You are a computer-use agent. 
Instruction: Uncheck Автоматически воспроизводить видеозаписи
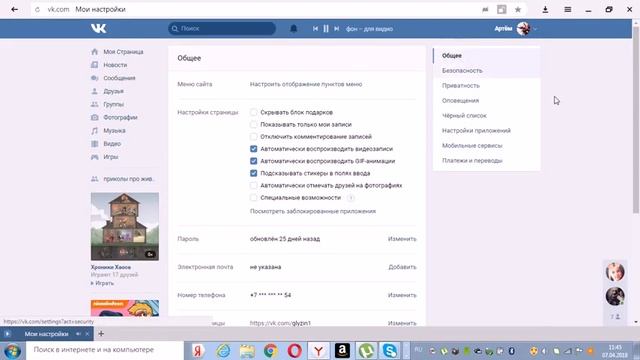[253, 149]
